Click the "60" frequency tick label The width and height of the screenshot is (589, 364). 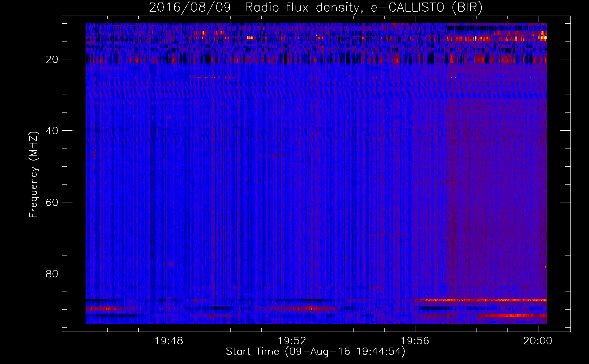click(52, 202)
